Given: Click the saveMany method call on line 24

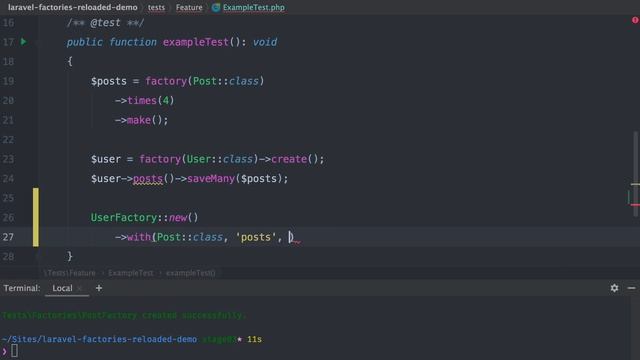Looking at the screenshot, I should pyautogui.click(x=211, y=178).
